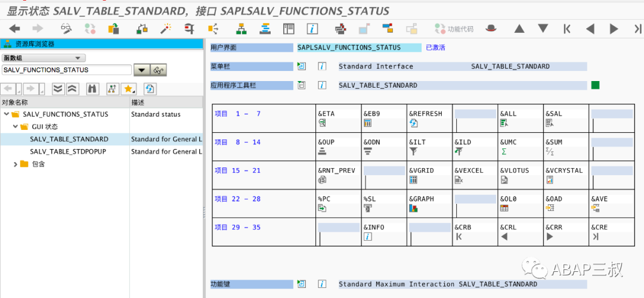Open the object list hierarchy icon

click(x=241, y=29)
